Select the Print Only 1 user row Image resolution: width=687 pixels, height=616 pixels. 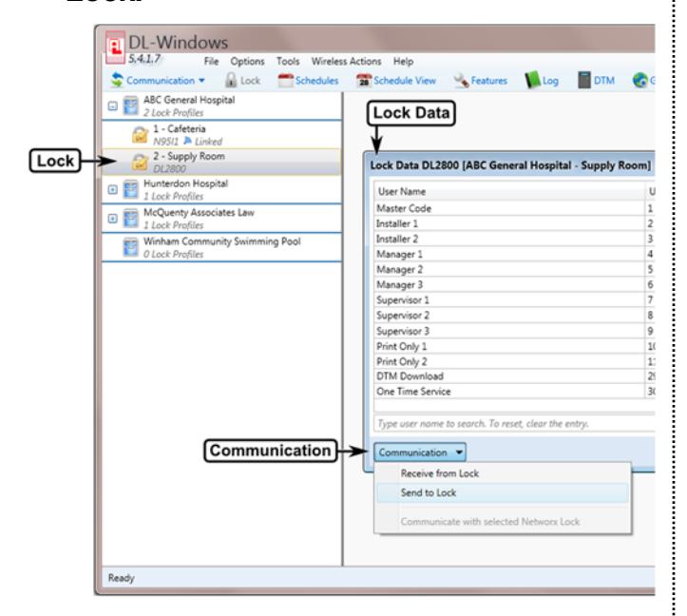[x=514, y=346]
